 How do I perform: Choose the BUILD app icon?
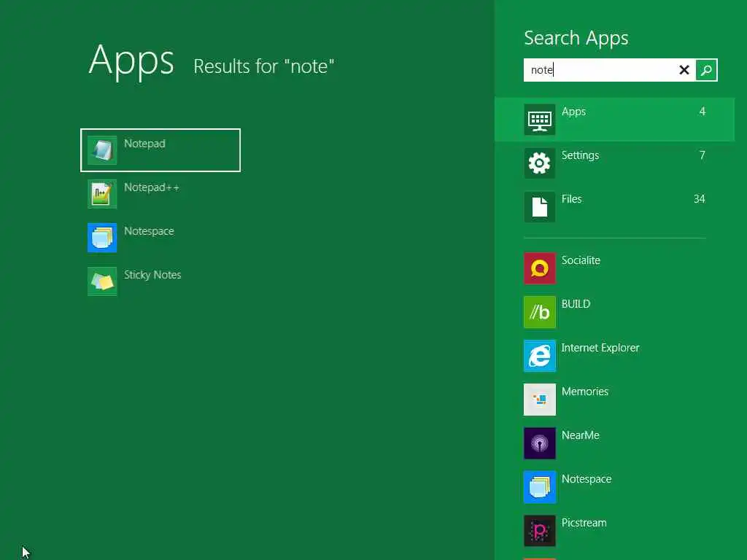(539, 312)
